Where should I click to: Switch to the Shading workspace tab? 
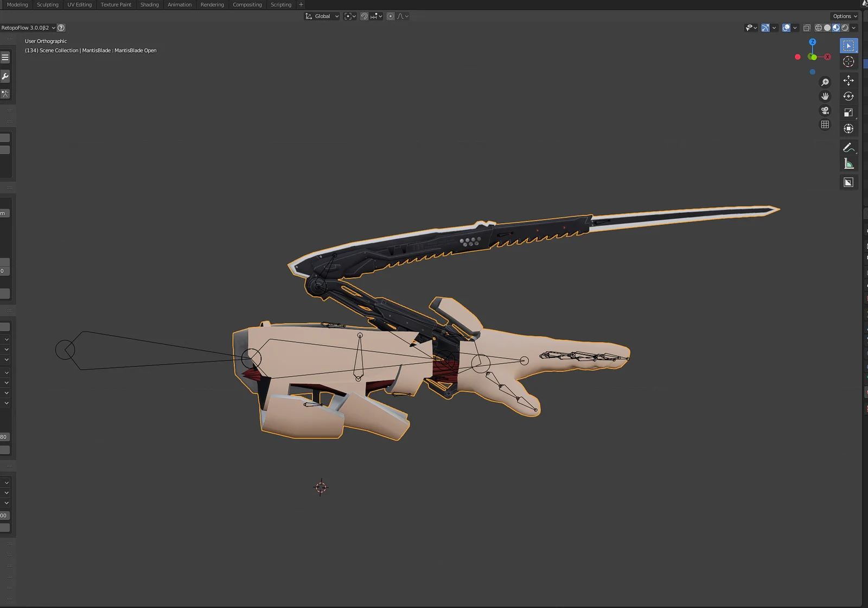pos(149,4)
